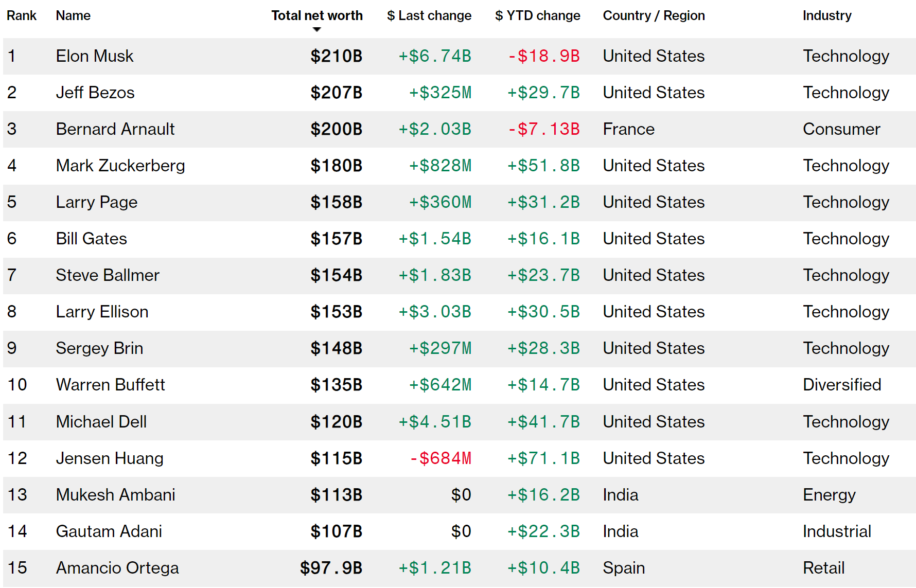Viewport: 916px width, 588px height.
Task: Open Elon Musk's profile
Action: (95, 56)
